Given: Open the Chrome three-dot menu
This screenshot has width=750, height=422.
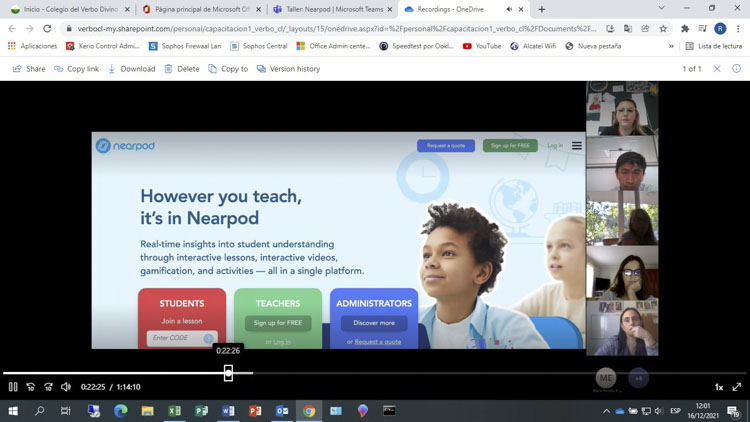Looking at the screenshot, I should click(x=738, y=29).
